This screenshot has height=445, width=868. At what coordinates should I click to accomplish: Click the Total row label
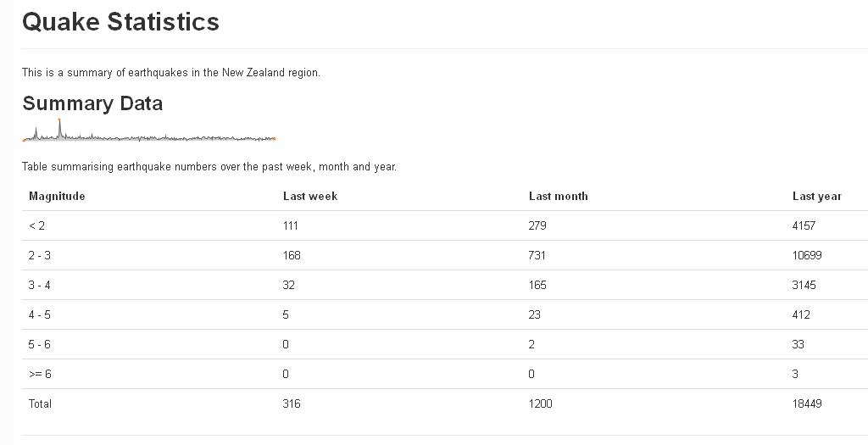click(x=40, y=403)
